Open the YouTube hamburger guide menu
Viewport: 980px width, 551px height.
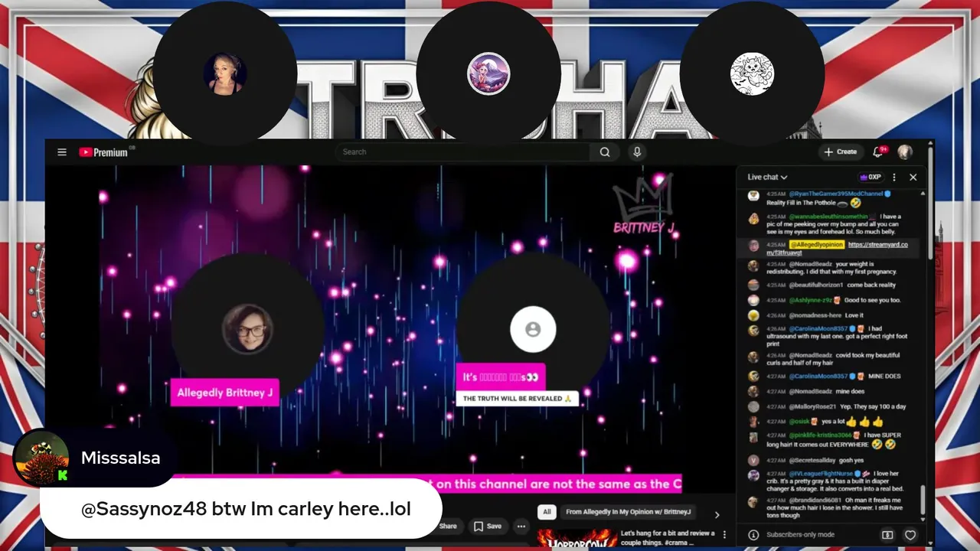click(62, 152)
